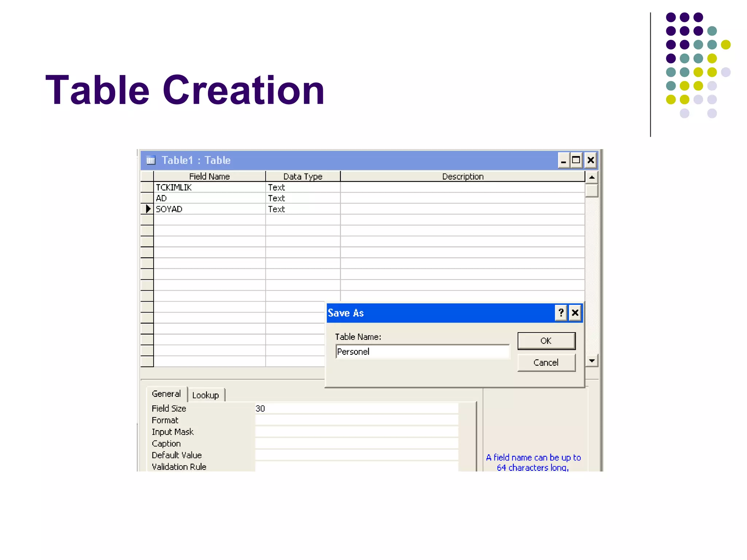Cancel the Save As dialog
This screenshot has width=747, height=560.
pos(546,363)
